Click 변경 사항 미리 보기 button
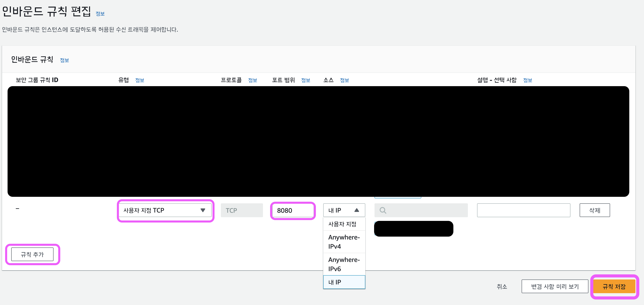This screenshot has height=305, width=644. pyautogui.click(x=555, y=286)
